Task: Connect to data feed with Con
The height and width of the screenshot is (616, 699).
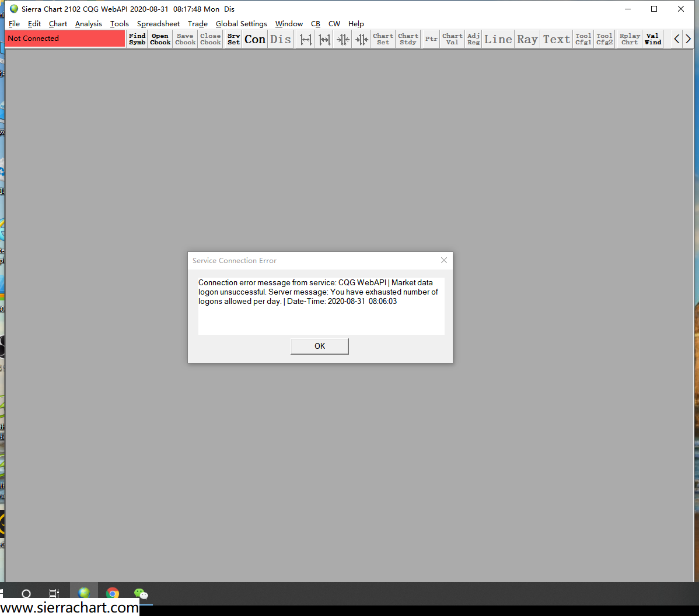Action: (x=255, y=39)
